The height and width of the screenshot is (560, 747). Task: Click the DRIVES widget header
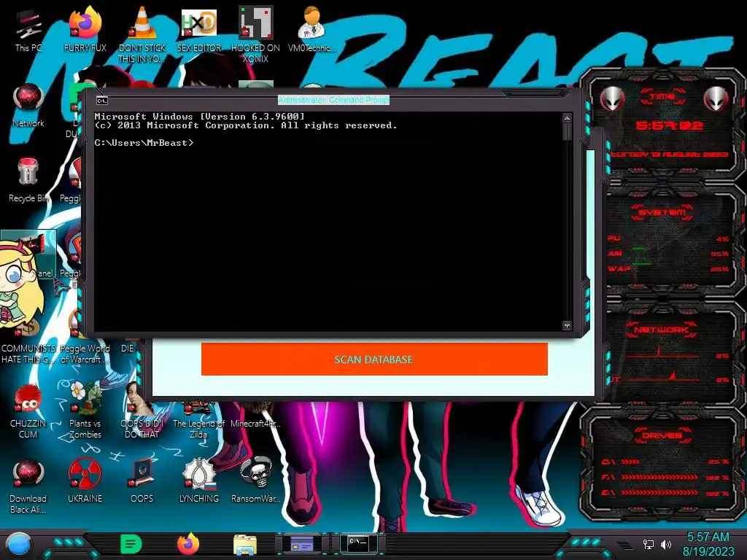(x=662, y=435)
